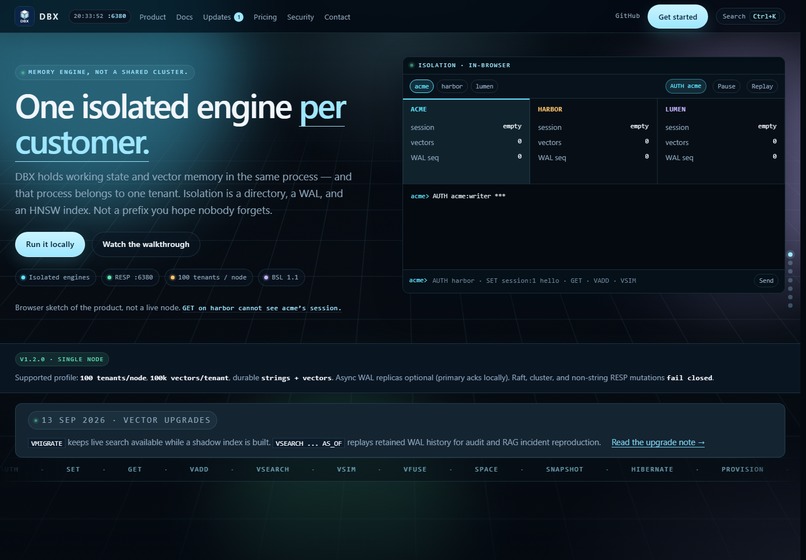Click the 20:33:52 :6380 clock pill

coord(100,16)
